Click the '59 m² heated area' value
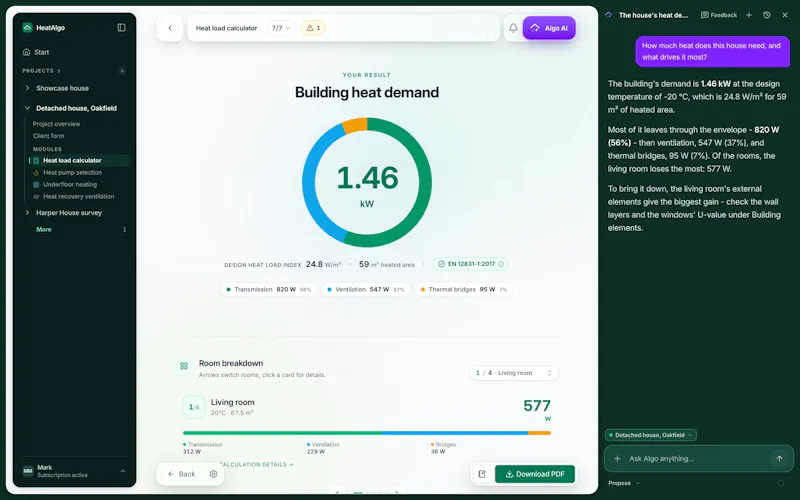Screen dimensions: 800x500 click(386, 264)
